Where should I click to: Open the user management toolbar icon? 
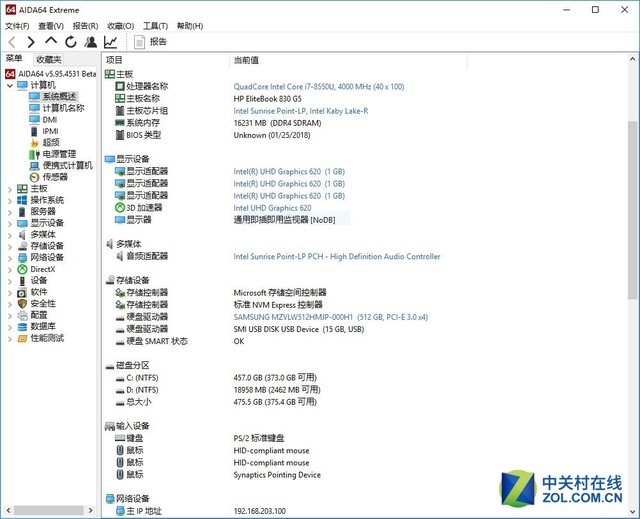91,42
